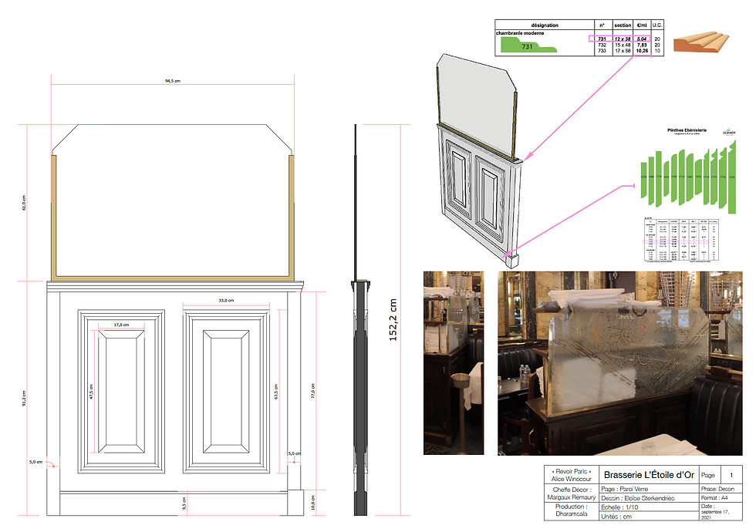756x532 pixels.
Task: Select the 77,0 cm dimension label
Action: [312, 391]
